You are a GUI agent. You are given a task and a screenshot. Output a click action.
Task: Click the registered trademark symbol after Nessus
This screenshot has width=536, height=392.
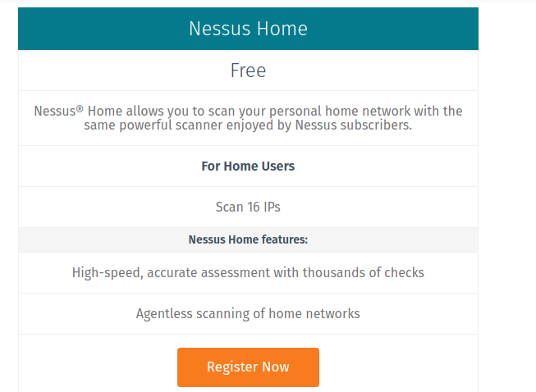[80, 108]
